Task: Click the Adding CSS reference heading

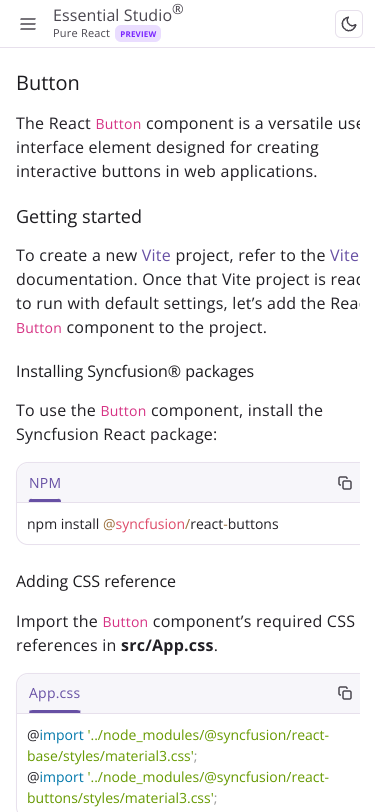Action: [x=96, y=581]
